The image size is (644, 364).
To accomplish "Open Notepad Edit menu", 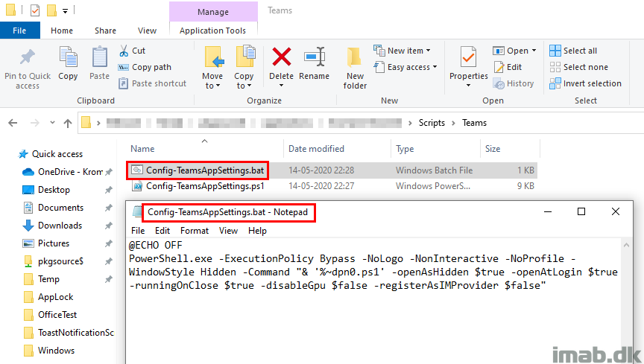I will pos(162,231).
